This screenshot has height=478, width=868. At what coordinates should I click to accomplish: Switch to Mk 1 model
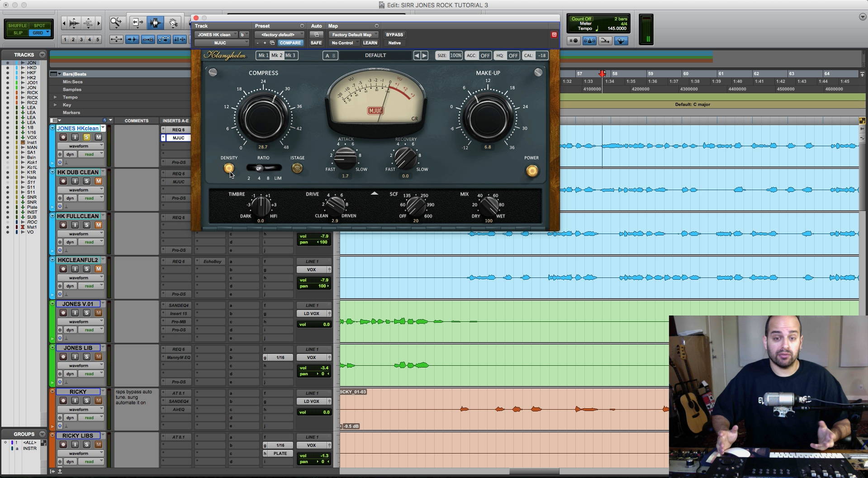point(263,55)
